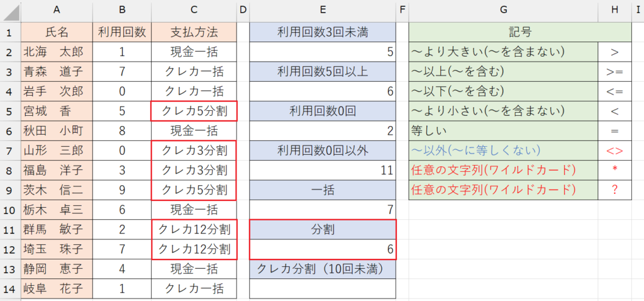Select cell with 茨木 信二

click(x=57, y=190)
